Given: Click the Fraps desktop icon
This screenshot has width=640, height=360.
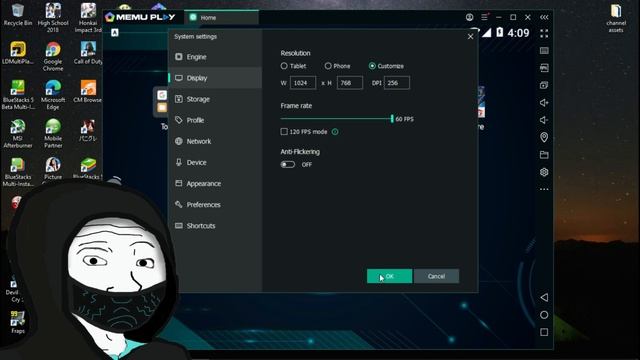Looking at the screenshot, I should click(x=18, y=322).
